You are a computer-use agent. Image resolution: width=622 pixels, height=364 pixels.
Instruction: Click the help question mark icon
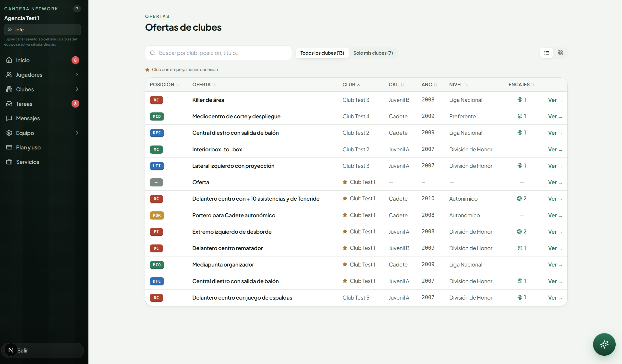77,9
